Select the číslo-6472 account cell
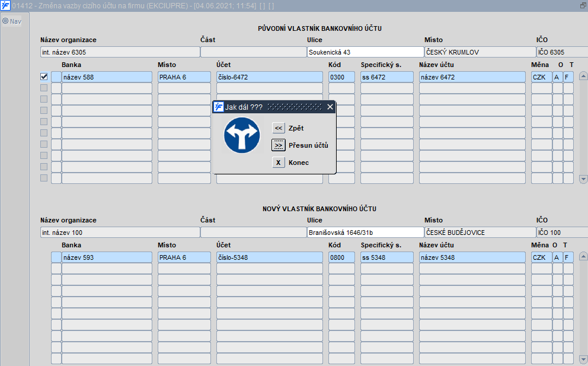Viewport: 588px width, 366px height. [269, 77]
